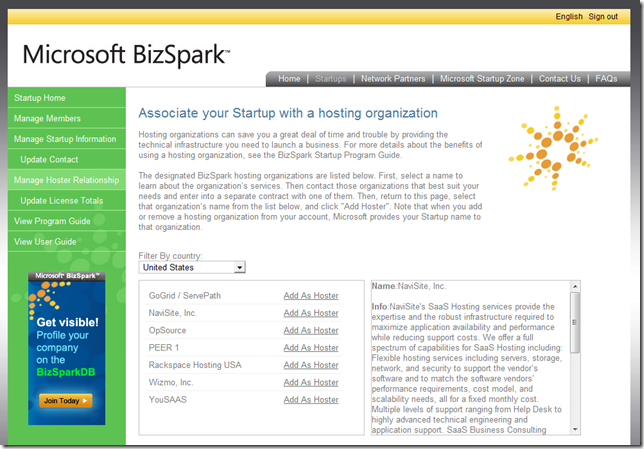644x449 pixels.
Task: Click the Microsoft BizSpark logo
Action: (126, 55)
